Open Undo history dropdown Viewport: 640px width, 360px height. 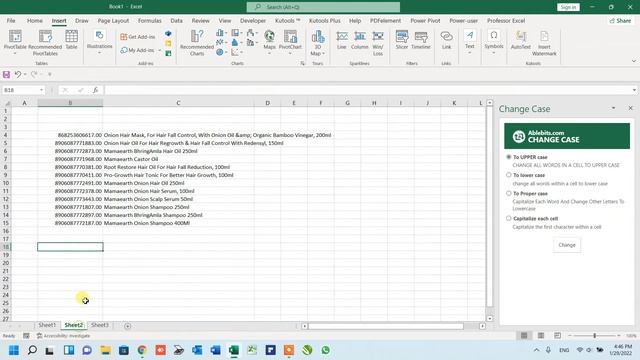tap(25, 74)
